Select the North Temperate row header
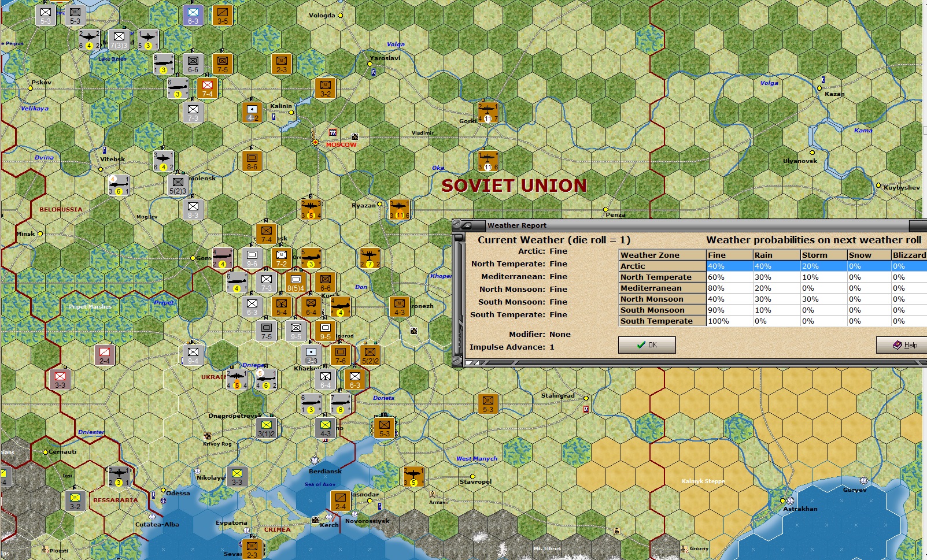The image size is (927, 560). pyautogui.click(x=663, y=277)
